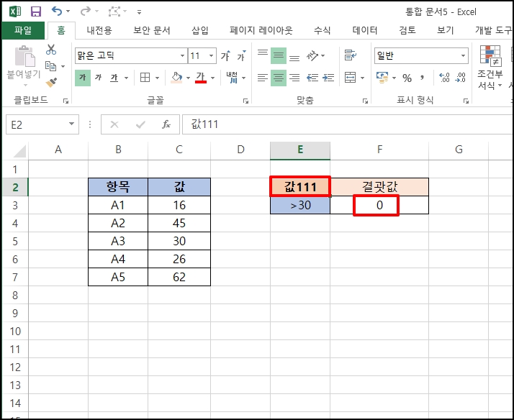This screenshot has width=514, height=420.
Task: Expand the Name Box dropdown arrow
Action: 71,124
